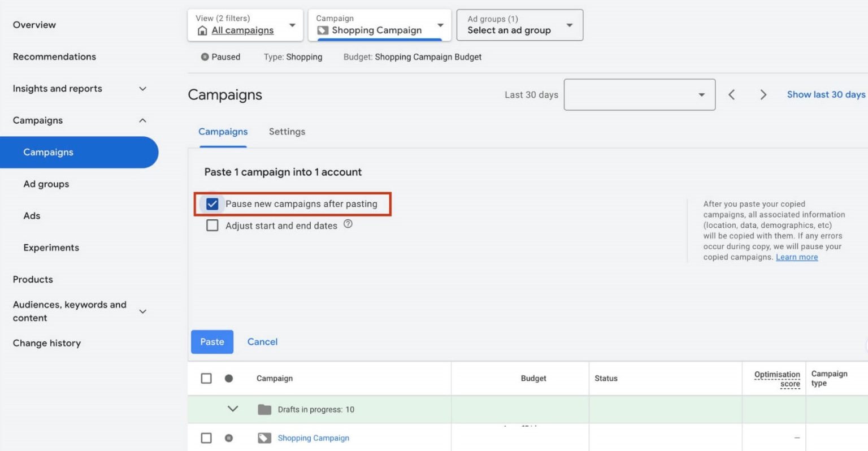Open the help icon beside Adjust start and end dates

pos(348,224)
